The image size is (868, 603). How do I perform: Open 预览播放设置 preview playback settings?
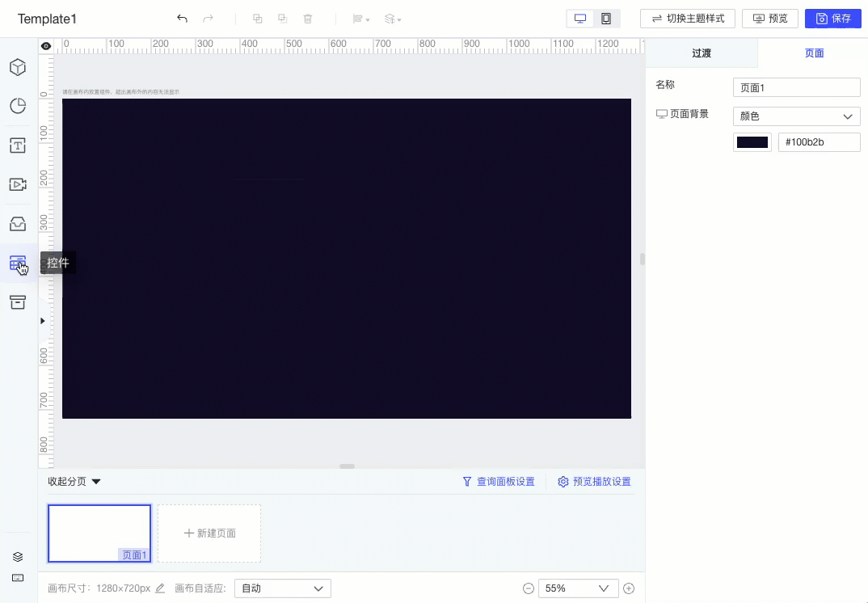pyautogui.click(x=595, y=480)
